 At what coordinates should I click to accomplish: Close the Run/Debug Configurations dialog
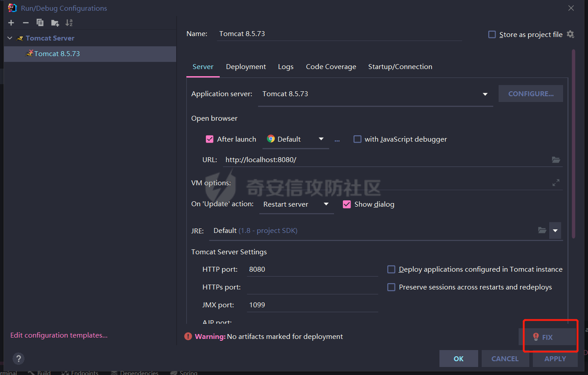coord(571,8)
